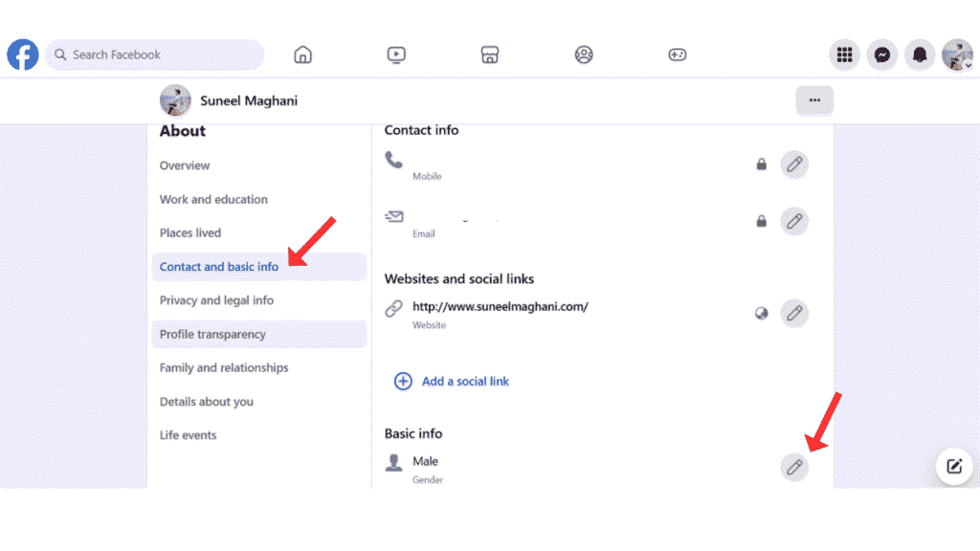Open the Groups icon

pos(584,55)
